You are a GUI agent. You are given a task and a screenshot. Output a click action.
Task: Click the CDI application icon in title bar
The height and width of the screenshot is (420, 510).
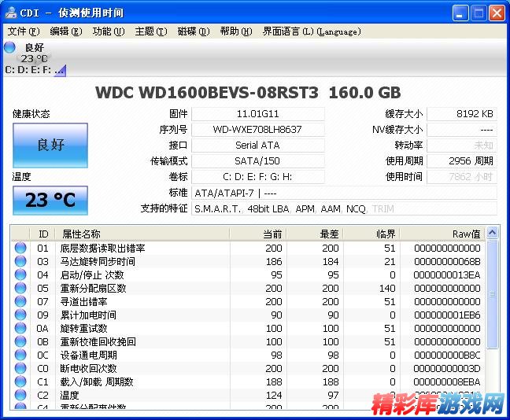(11, 13)
